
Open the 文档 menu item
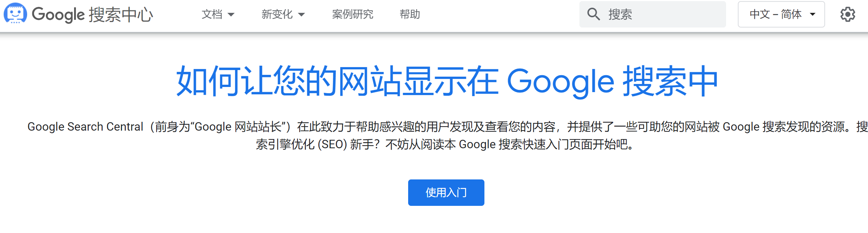click(x=218, y=14)
